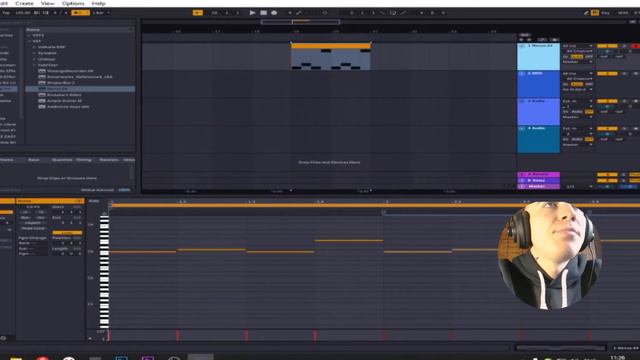Collapse the VST3 folder in browser
This screenshot has width=640, height=360.
click(x=29, y=36)
